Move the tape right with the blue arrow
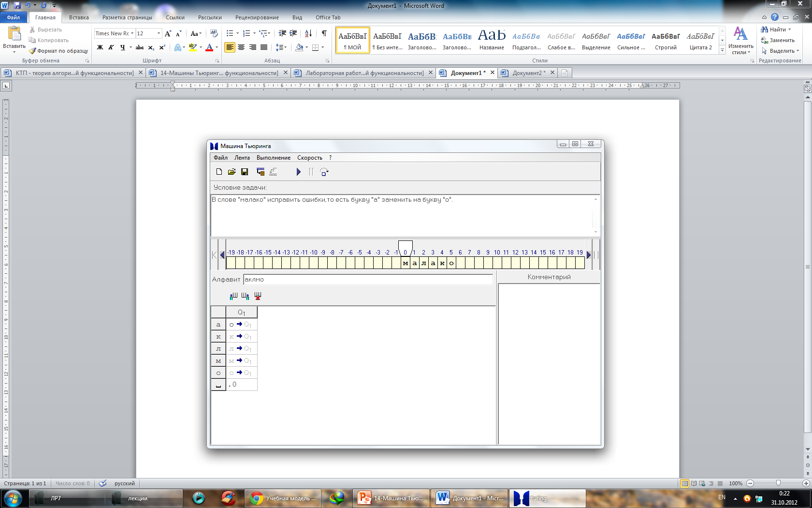This screenshot has height=508, width=812. tap(588, 254)
